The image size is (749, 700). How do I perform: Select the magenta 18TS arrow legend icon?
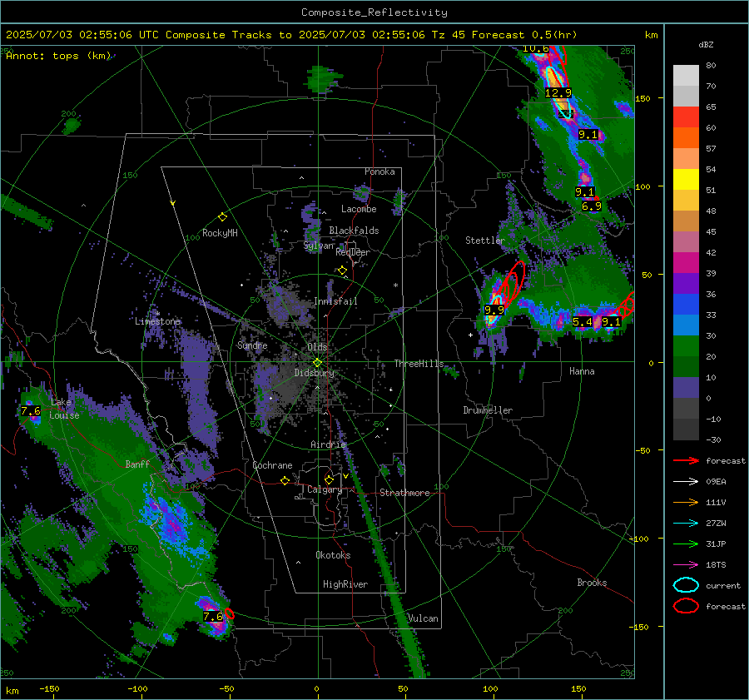click(686, 565)
